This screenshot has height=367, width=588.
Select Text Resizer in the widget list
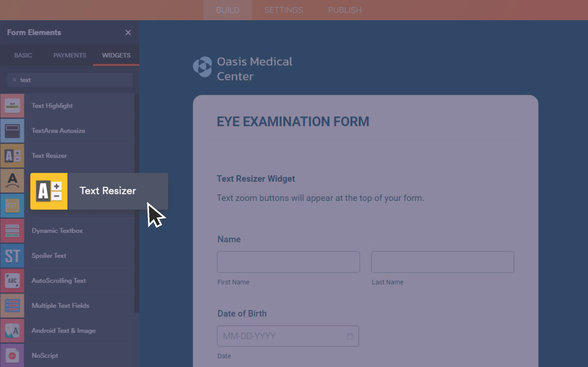point(49,156)
